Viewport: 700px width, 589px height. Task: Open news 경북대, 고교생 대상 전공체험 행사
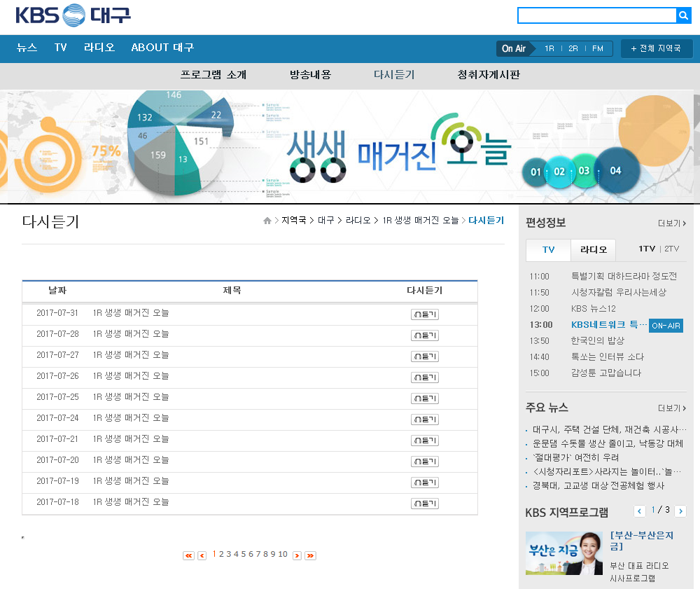[598, 485]
